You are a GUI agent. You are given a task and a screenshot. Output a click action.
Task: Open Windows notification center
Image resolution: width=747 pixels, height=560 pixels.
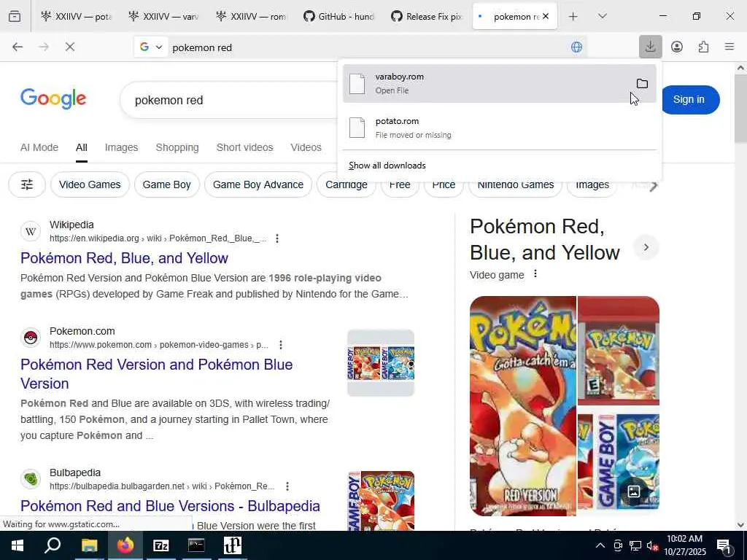(724, 546)
